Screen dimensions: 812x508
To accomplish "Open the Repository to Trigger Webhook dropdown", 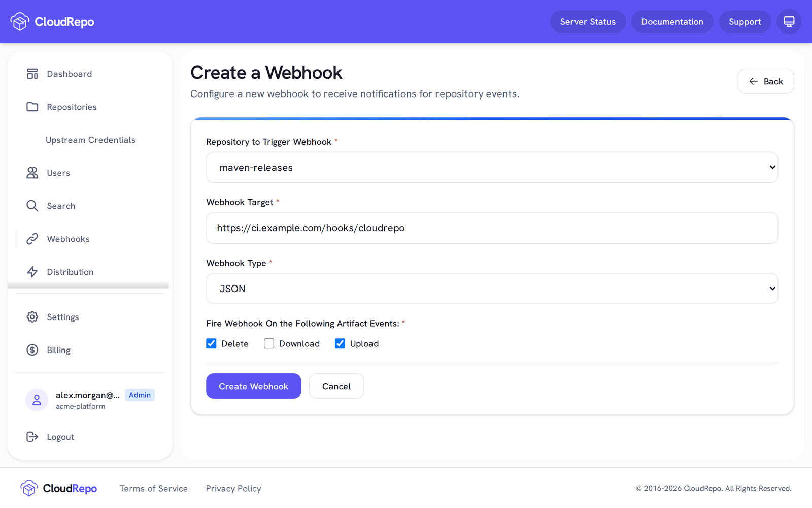I will coord(492,167).
